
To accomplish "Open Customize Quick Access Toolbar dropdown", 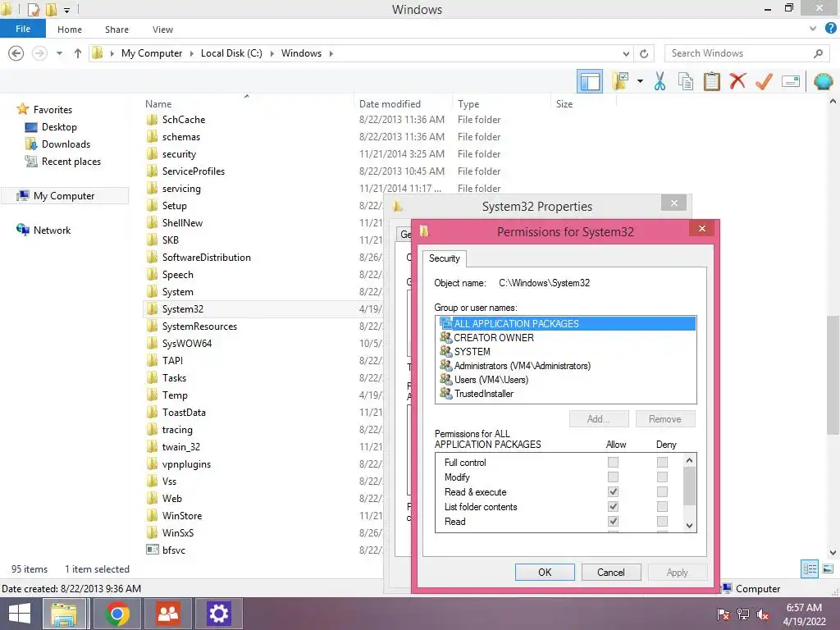I will point(67,10).
